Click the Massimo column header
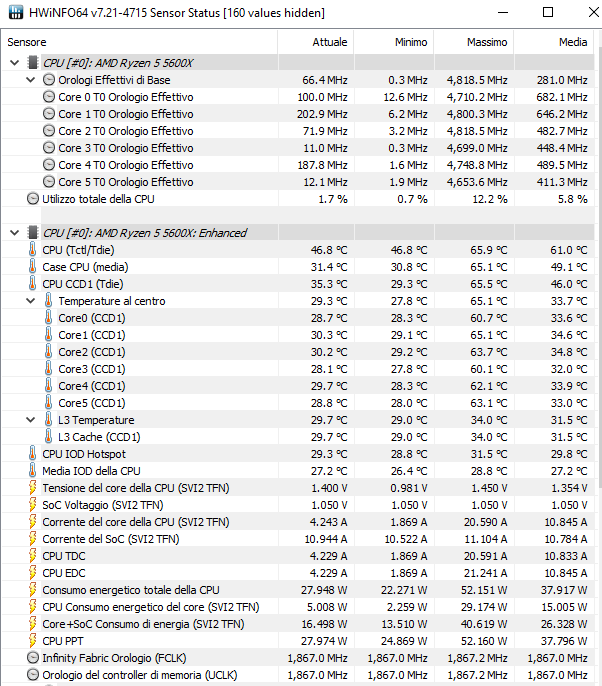Image resolution: width=602 pixels, height=686 pixels. point(474,42)
